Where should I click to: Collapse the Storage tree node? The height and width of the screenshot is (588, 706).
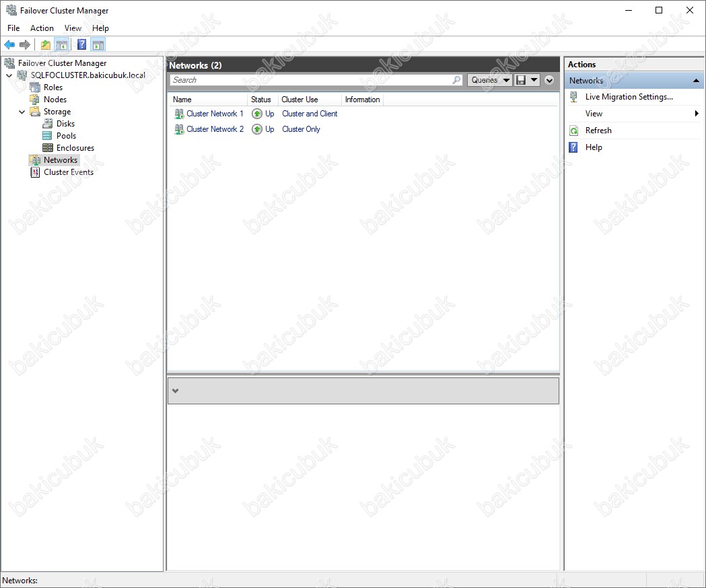point(22,112)
